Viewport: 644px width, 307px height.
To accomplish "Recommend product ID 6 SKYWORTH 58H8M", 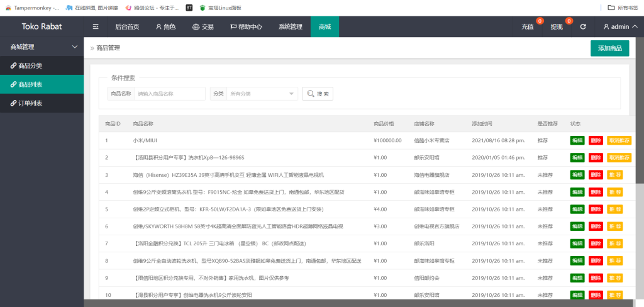I will pos(615,226).
